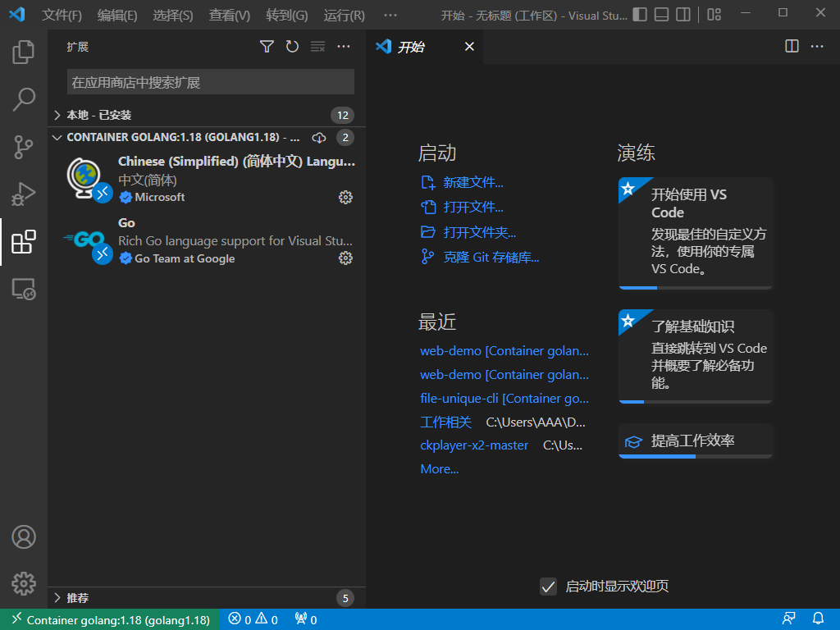Open feedback icon in status bar

pos(788,619)
